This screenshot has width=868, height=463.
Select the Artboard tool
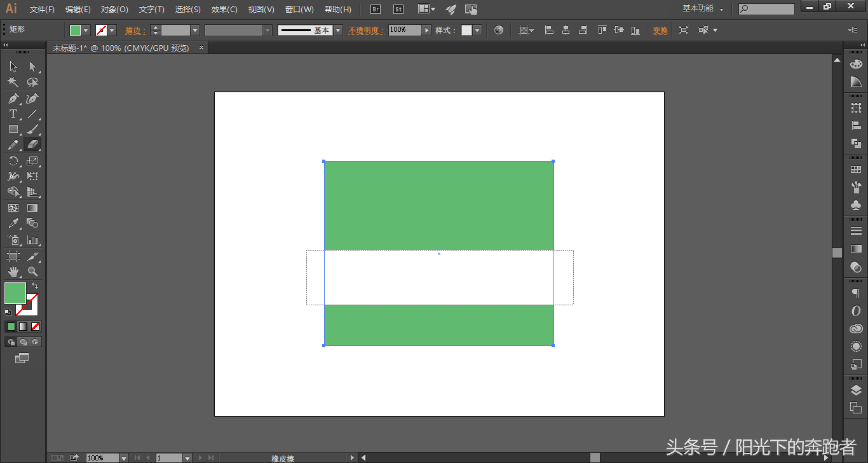(x=13, y=256)
